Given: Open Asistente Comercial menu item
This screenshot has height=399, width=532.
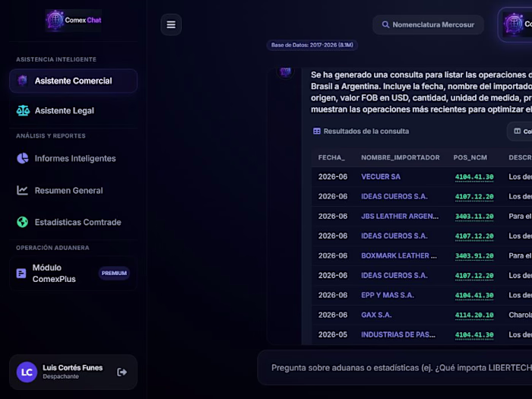Looking at the screenshot, I should tap(73, 81).
